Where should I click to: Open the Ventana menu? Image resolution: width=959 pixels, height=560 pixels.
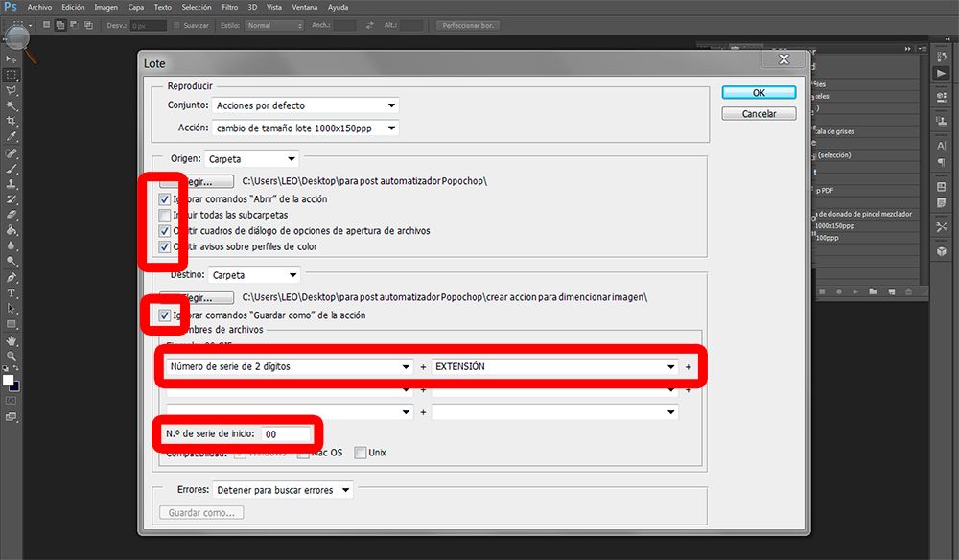pyautogui.click(x=305, y=8)
